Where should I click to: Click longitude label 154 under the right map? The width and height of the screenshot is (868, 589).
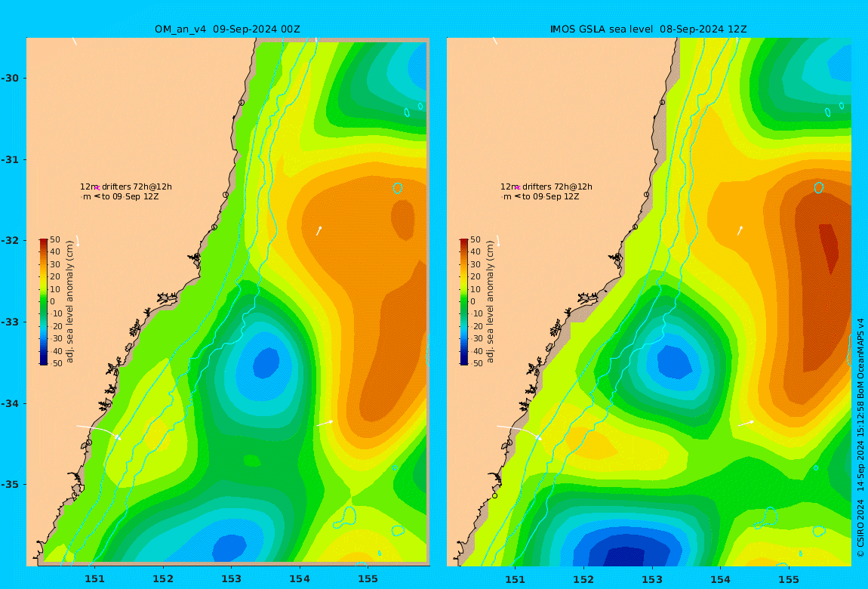point(720,579)
